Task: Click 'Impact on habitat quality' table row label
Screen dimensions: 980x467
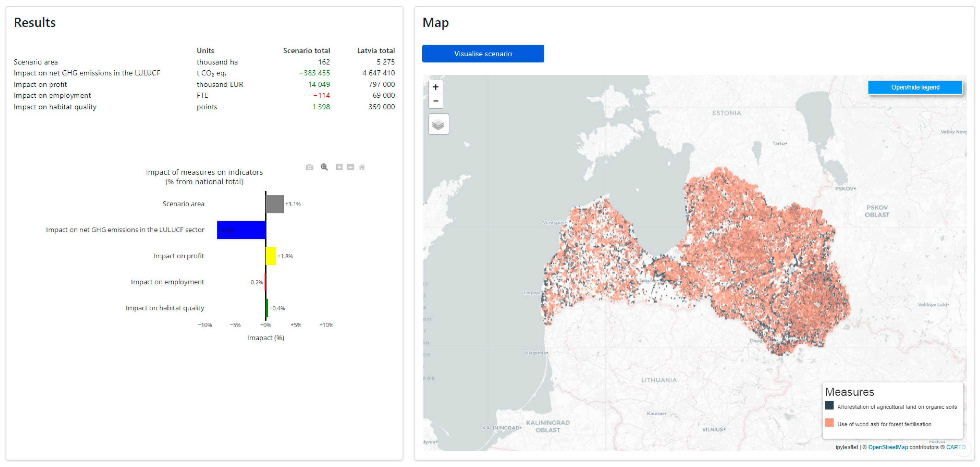Action: coord(55,107)
